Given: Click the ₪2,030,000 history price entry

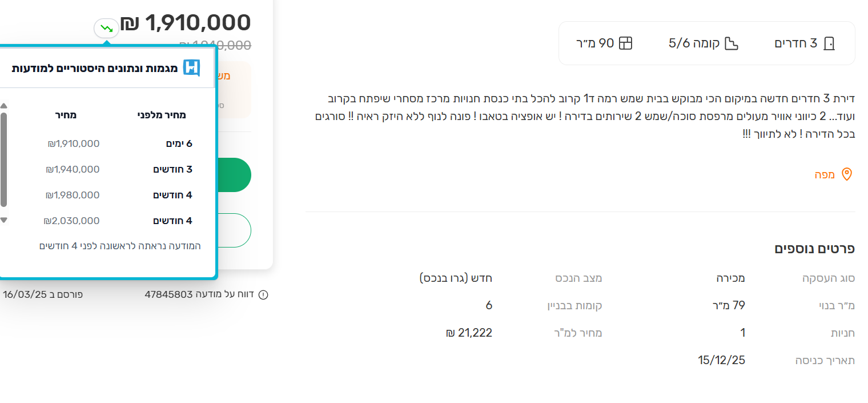Looking at the screenshot, I should 71,221.
